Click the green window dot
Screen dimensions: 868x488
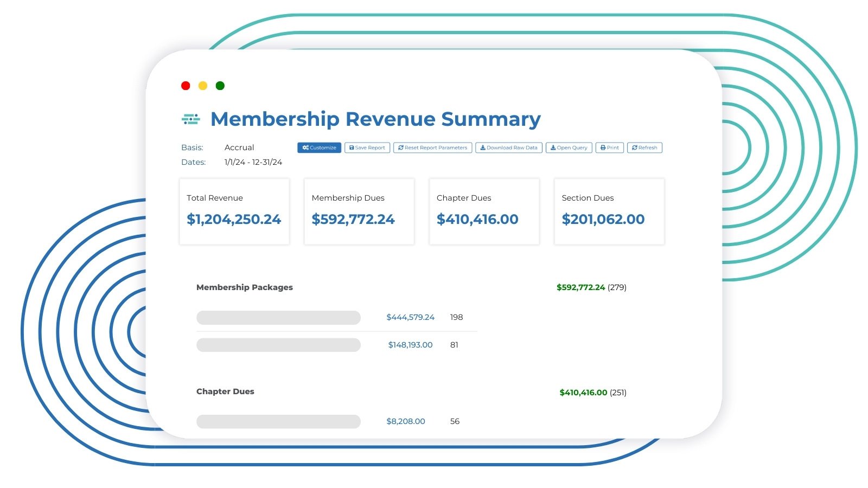[x=220, y=86]
